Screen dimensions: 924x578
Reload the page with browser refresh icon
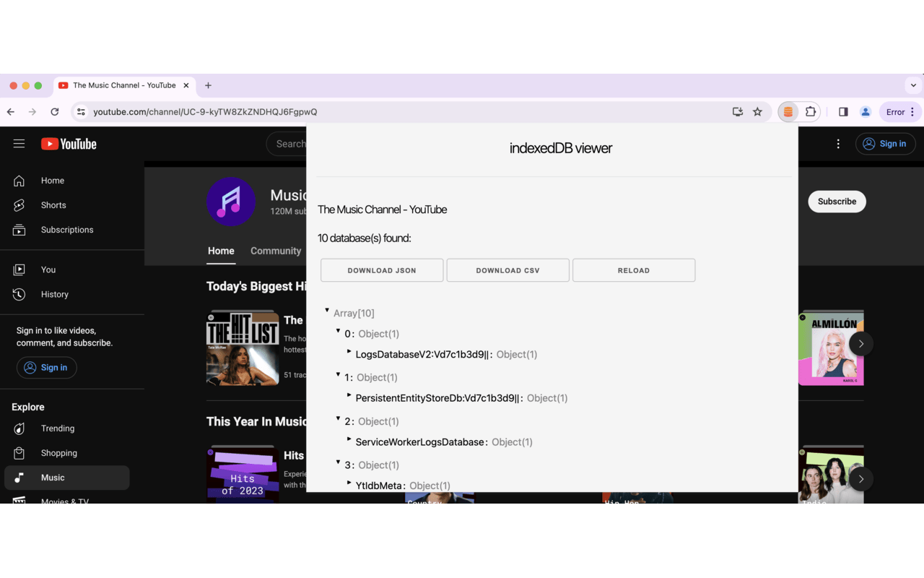click(x=55, y=112)
